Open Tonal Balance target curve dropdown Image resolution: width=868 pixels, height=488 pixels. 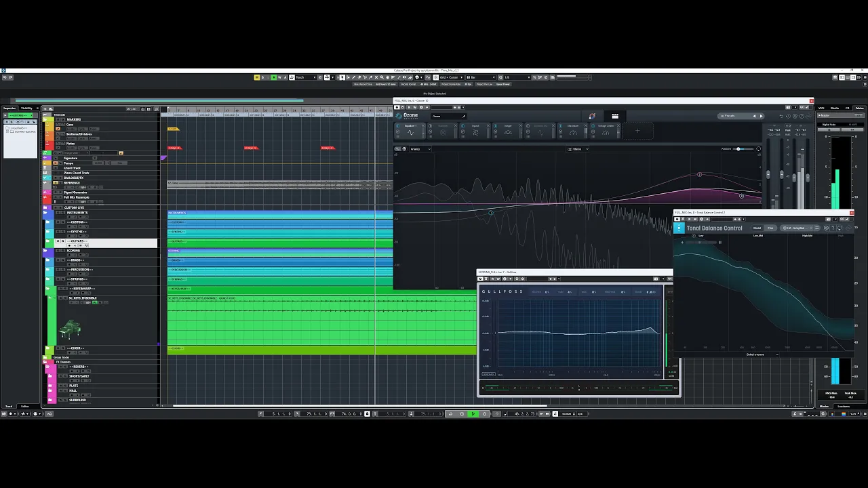tap(797, 228)
